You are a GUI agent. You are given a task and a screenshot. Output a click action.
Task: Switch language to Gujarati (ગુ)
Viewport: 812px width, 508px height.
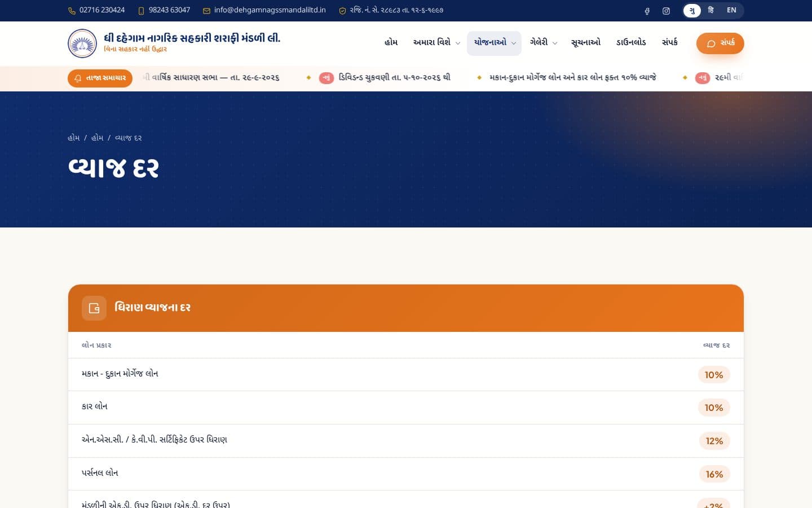(692, 11)
